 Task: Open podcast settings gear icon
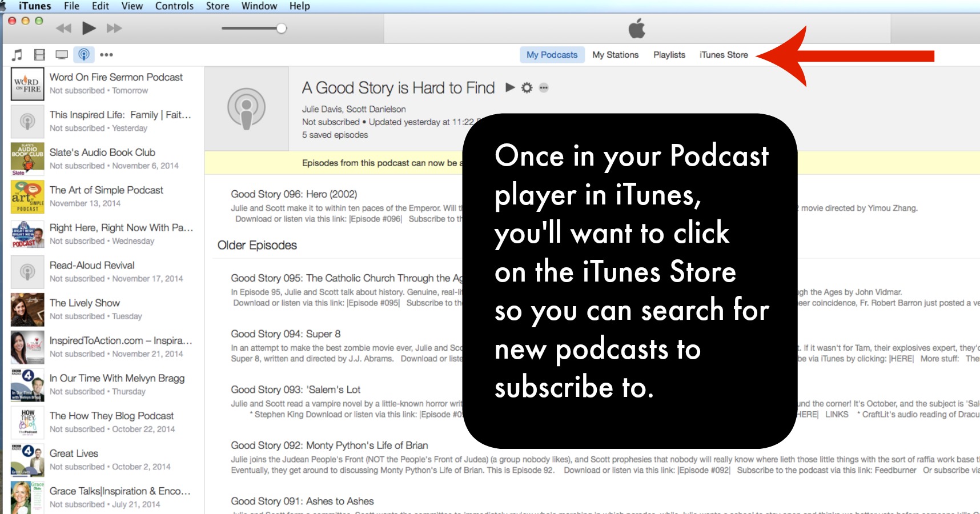[527, 87]
